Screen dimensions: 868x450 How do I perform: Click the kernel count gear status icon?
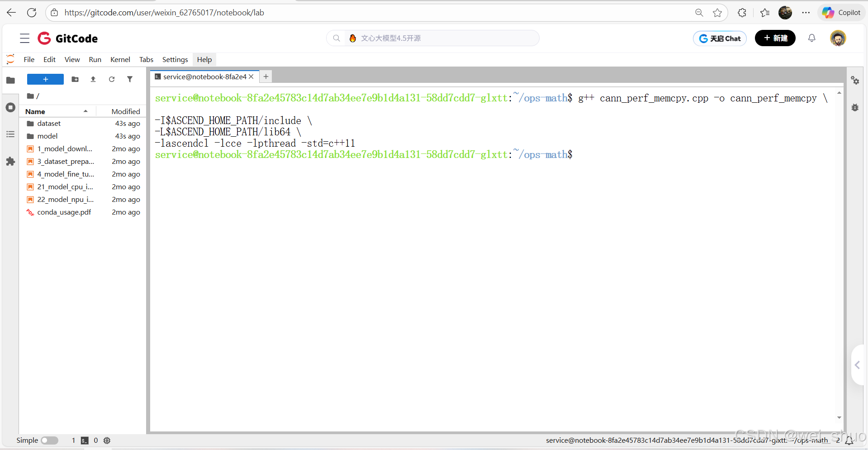(107, 440)
